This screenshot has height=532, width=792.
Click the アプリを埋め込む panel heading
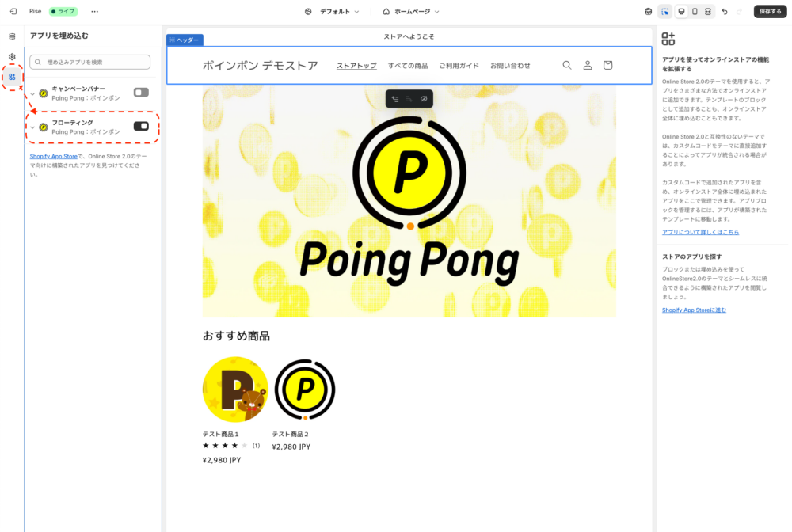pos(59,36)
